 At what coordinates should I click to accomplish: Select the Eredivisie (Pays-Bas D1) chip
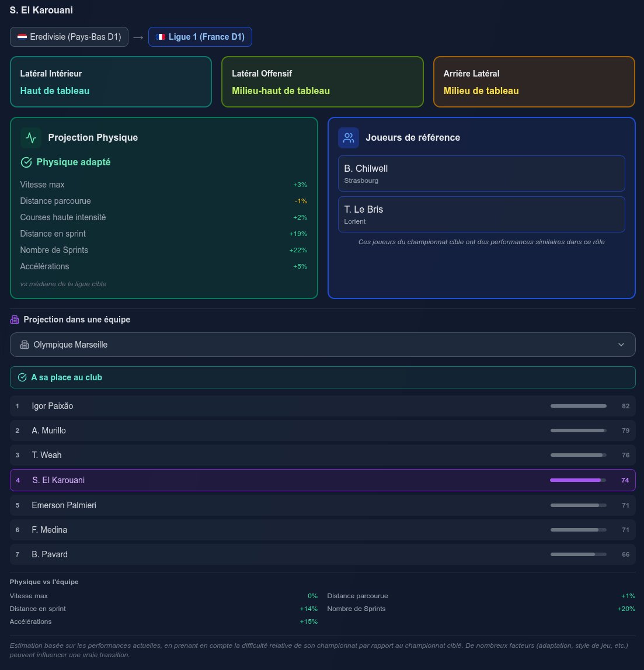point(69,37)
